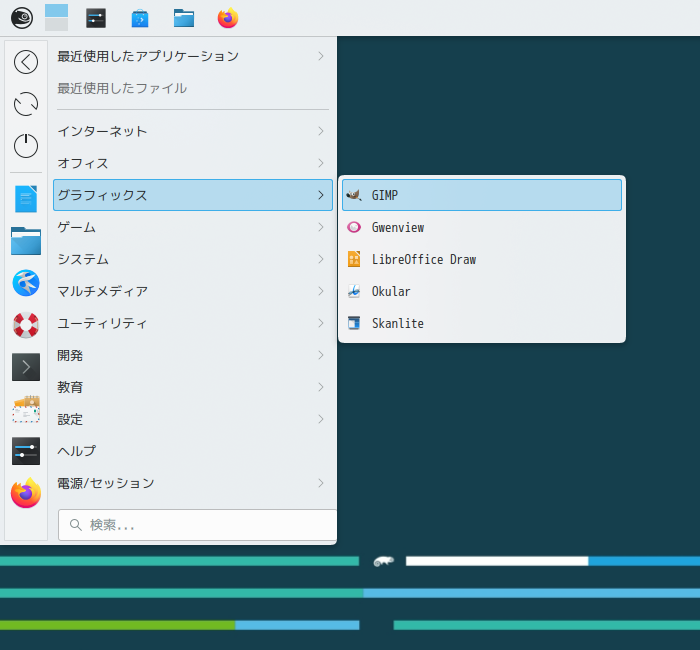This screenshot has width=700, height=650.
Task: Expand the ユーティリティ submenu arrow
Action: [321, 323]
